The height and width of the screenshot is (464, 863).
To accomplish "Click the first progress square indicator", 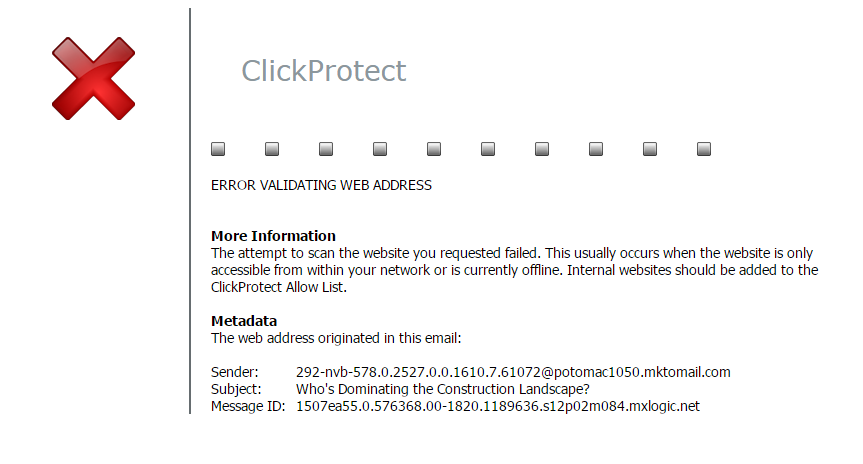I will (218, 149).
